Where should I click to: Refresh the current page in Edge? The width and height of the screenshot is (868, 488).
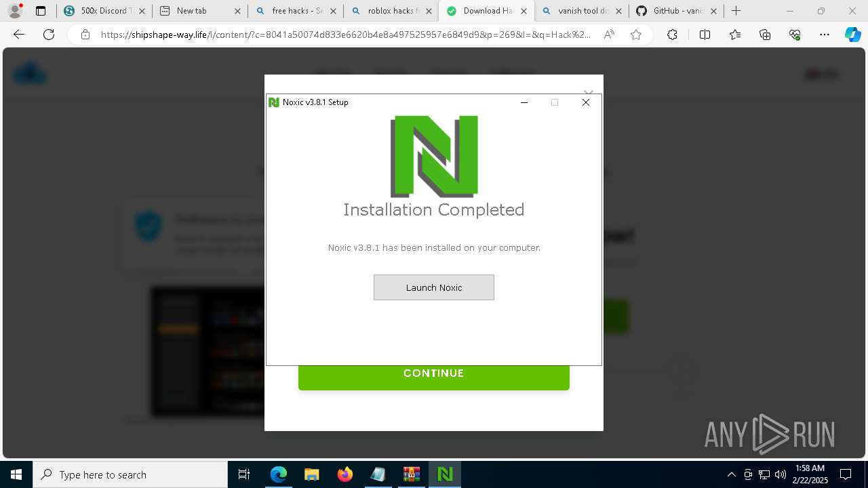[49, 35]
